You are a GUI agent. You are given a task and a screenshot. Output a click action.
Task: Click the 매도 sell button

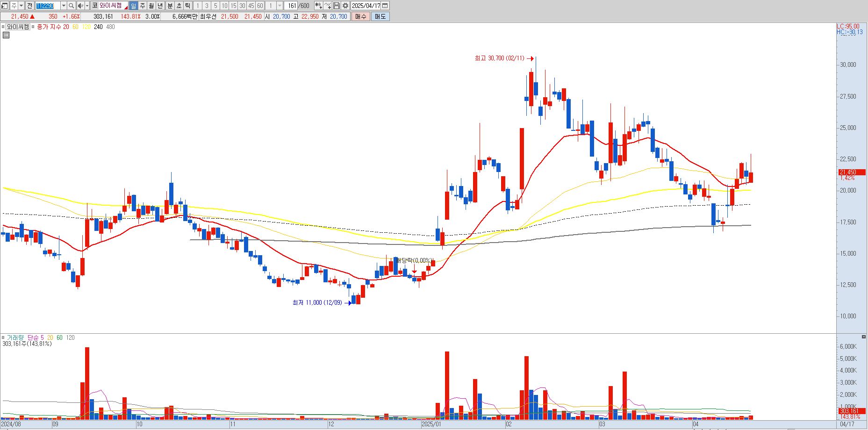tap(380, 16)
